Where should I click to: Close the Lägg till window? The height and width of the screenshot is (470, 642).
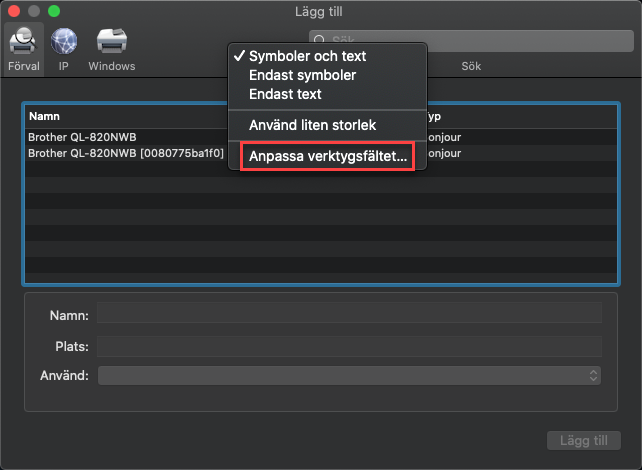click(14, 11)
